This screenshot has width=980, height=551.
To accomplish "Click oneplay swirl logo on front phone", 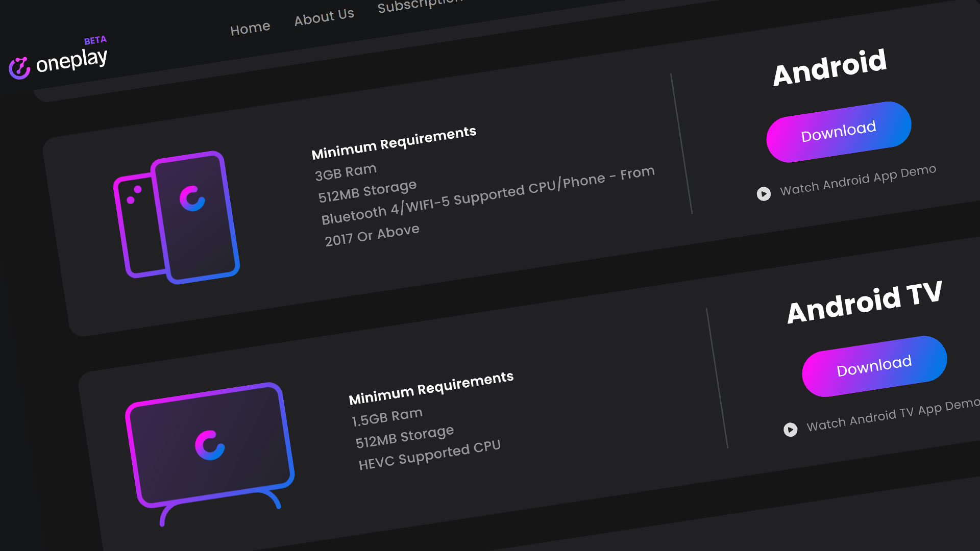I will [x=192, y=198].
